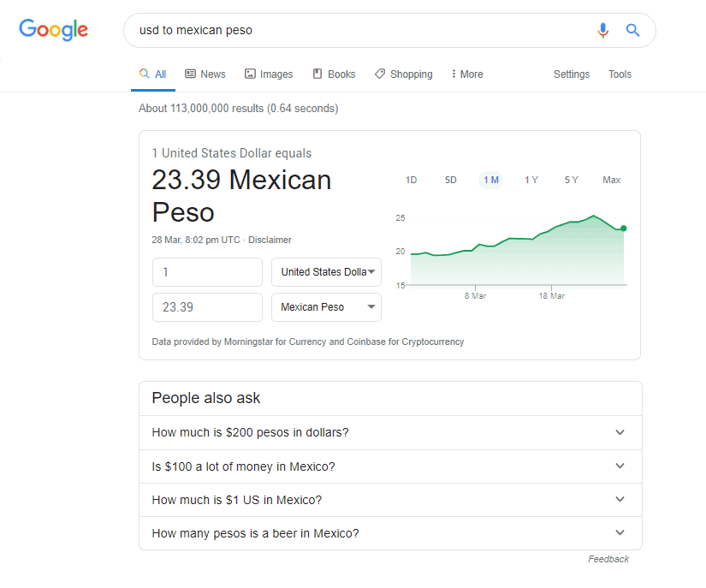This screenshot has width=706, height=588.
Task: Click the Google logo
Action: click(54, 30)
